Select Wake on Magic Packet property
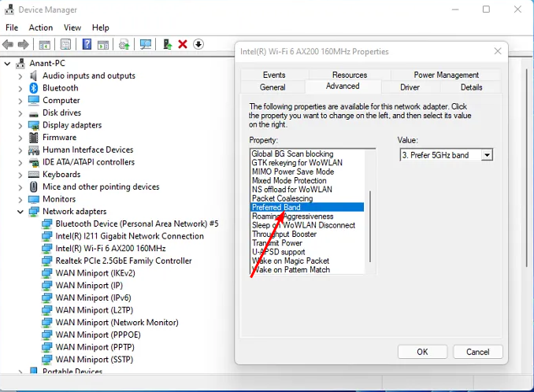 pyautogui.click(x=291, y=261)
